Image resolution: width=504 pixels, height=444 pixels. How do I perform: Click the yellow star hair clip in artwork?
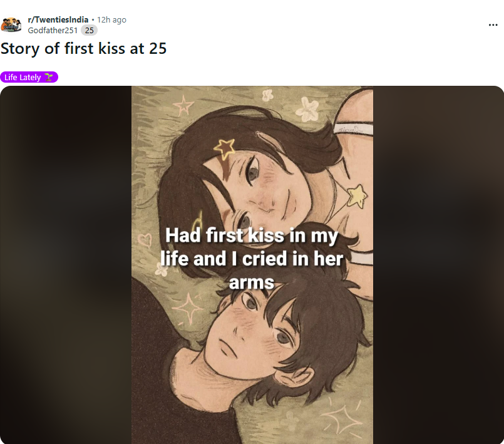(x=225, y=148)
